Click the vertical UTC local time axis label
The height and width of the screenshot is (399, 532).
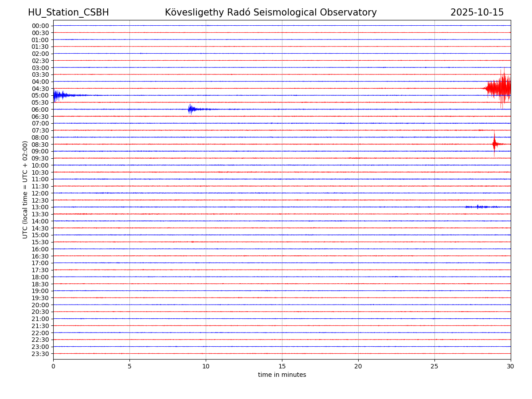click(x=25, y=189)
